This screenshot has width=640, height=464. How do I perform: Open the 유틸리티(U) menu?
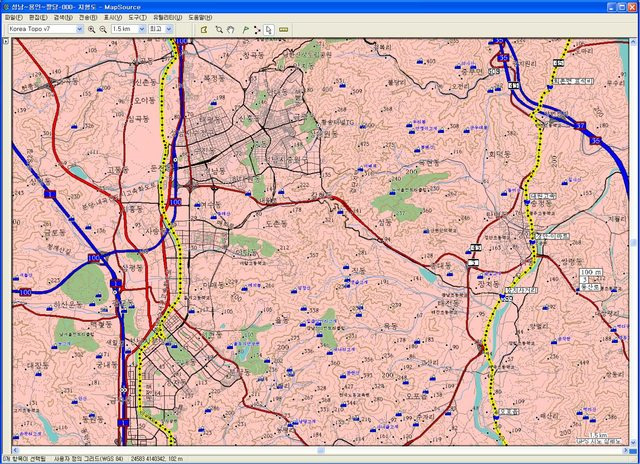[x=167, y=18]
